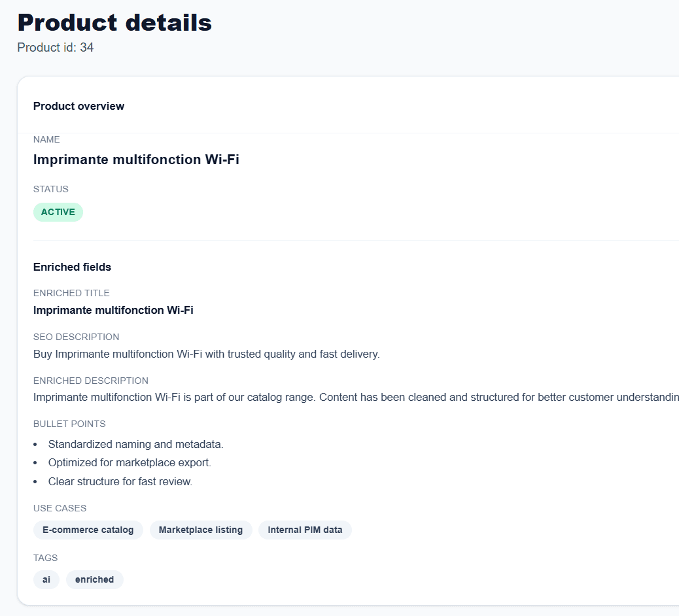Click the ENRICHED TITLE label
The image size is (679, 616).
[x=71, y=293]
